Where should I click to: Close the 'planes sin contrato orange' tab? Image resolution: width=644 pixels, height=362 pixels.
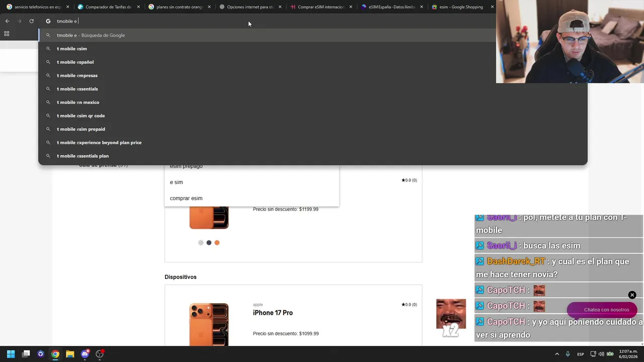click(209, 7)
